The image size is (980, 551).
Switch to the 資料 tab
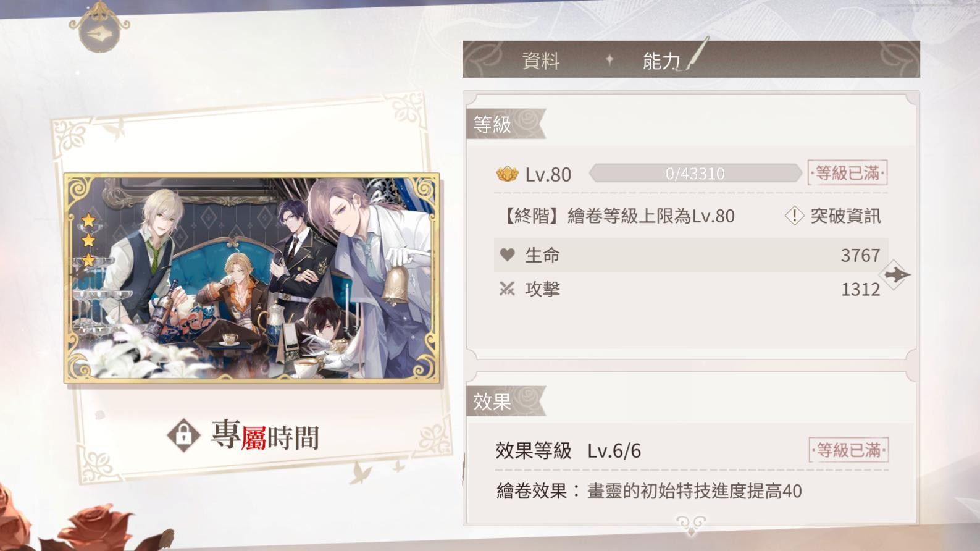coord(540,61)
